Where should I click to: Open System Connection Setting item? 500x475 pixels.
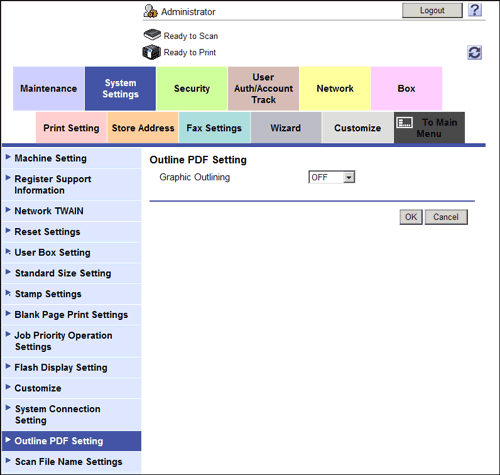[x=71, y=414]
